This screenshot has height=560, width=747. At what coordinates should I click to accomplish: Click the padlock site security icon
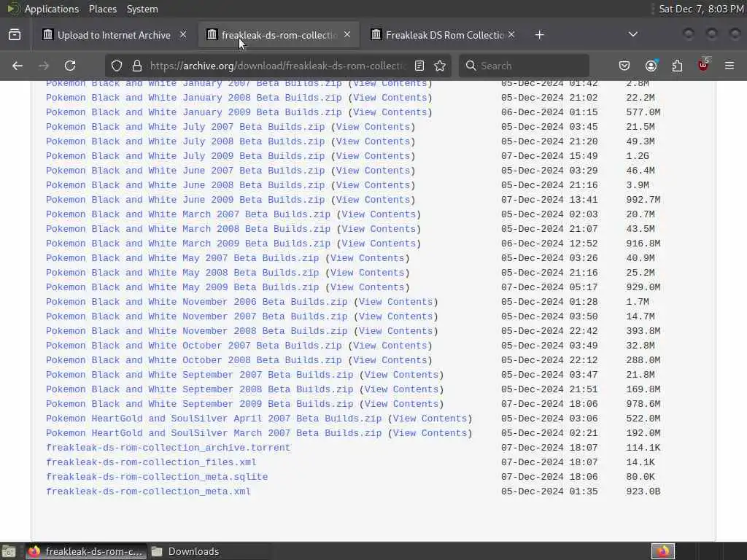137,66
